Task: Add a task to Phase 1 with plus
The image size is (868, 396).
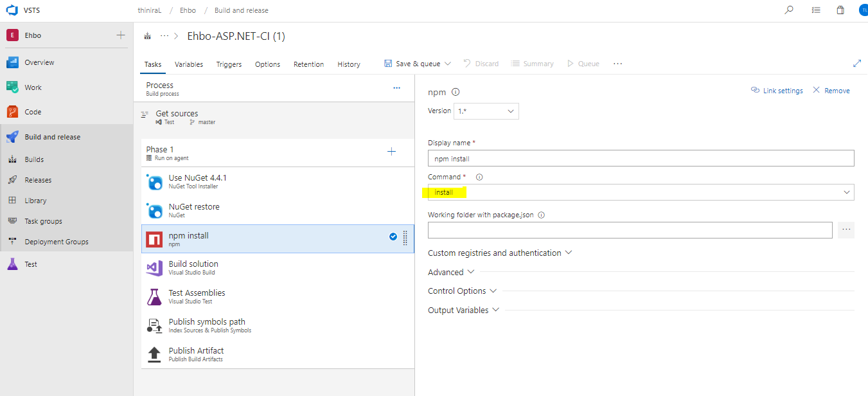Action: pos(391,152)
